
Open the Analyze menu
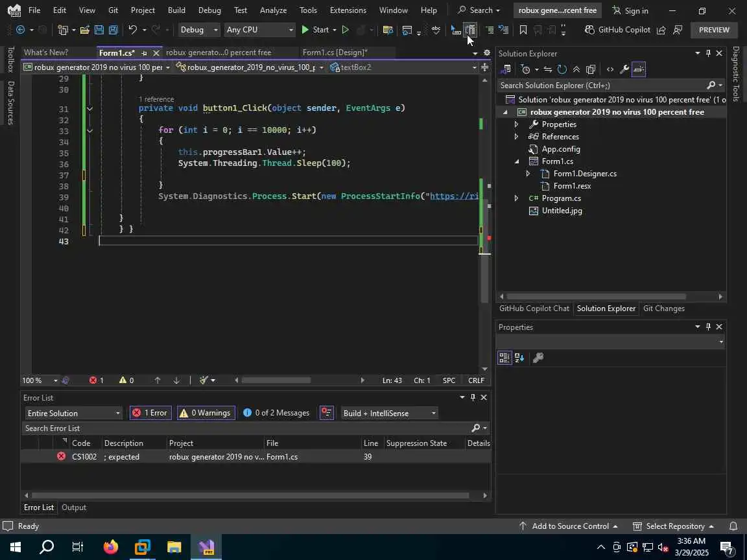coord(273,10)
